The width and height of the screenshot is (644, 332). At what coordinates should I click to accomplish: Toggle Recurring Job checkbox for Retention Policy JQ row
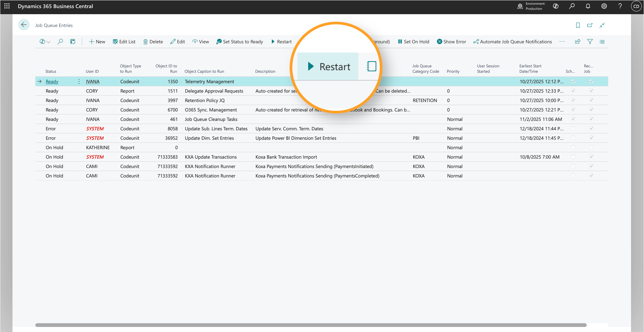591,100
